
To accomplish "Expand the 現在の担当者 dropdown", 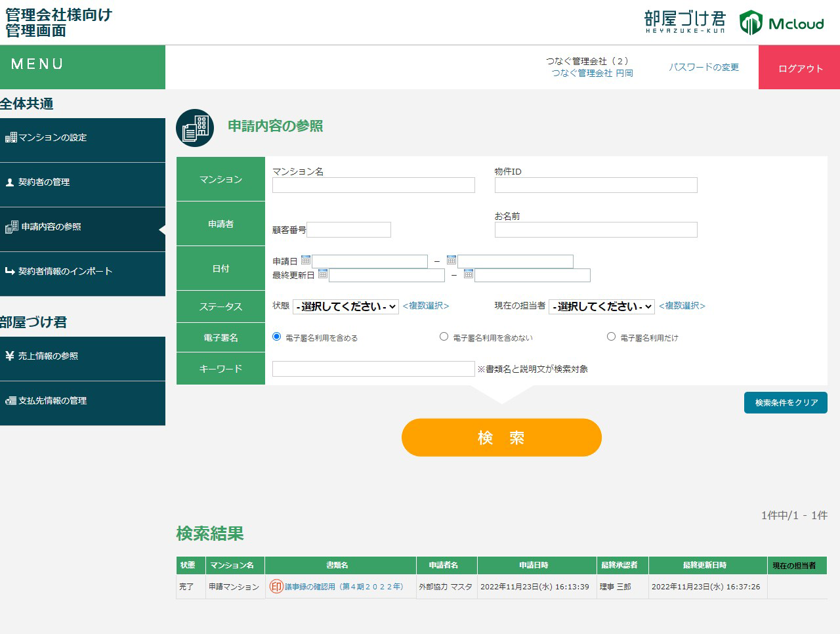I will (x=602, y=306).
